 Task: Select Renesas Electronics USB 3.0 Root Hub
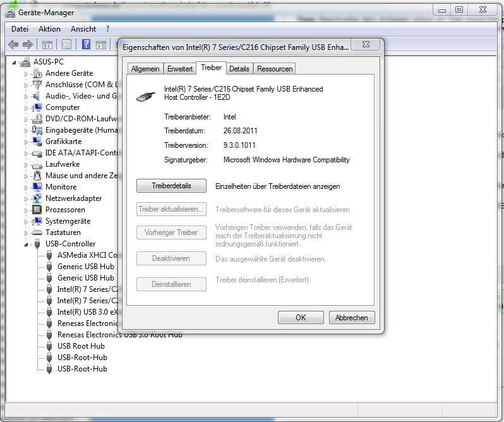click(119, 335)
